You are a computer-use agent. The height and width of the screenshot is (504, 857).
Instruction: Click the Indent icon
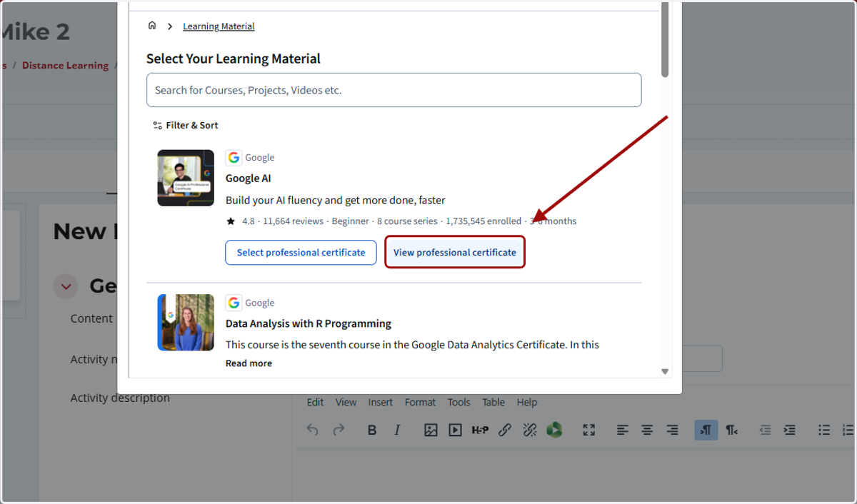789,430
